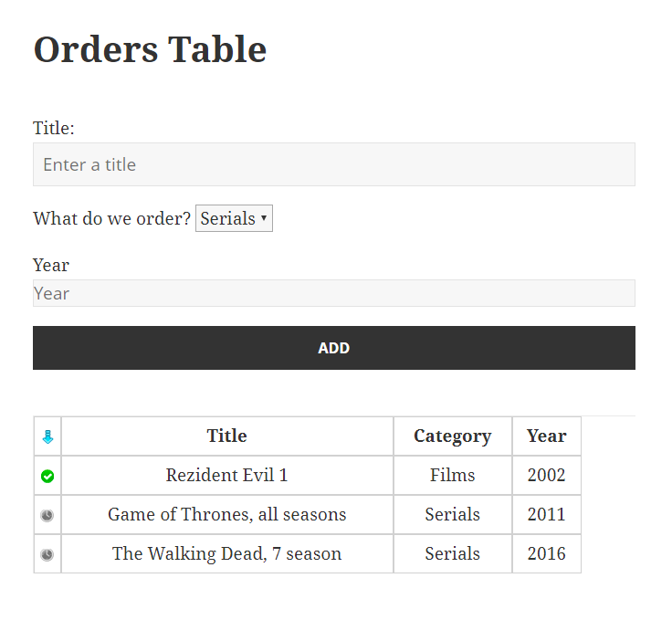The width and height of the screenshot is (672, 620).
Task: Click clock icon beside Game of Thrones
Action: pyautogui.click(x=47, y=515)
